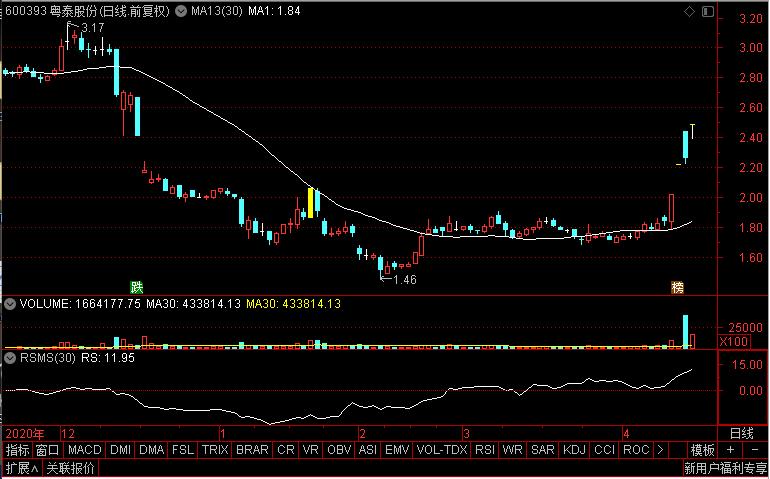Select the FSL indicator
770x479 pixels.
click(x=183, y=450)
